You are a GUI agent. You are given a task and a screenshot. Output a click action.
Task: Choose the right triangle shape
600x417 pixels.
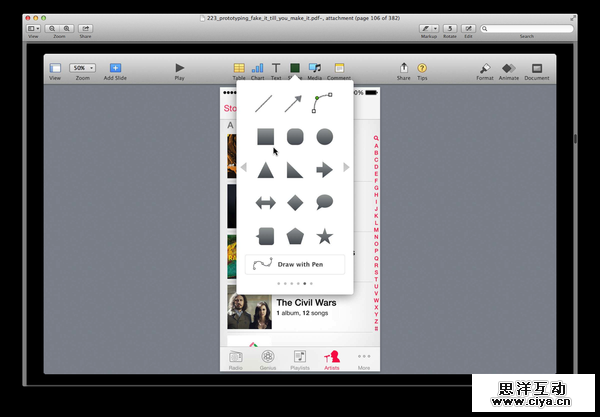(x=295, y=170)
